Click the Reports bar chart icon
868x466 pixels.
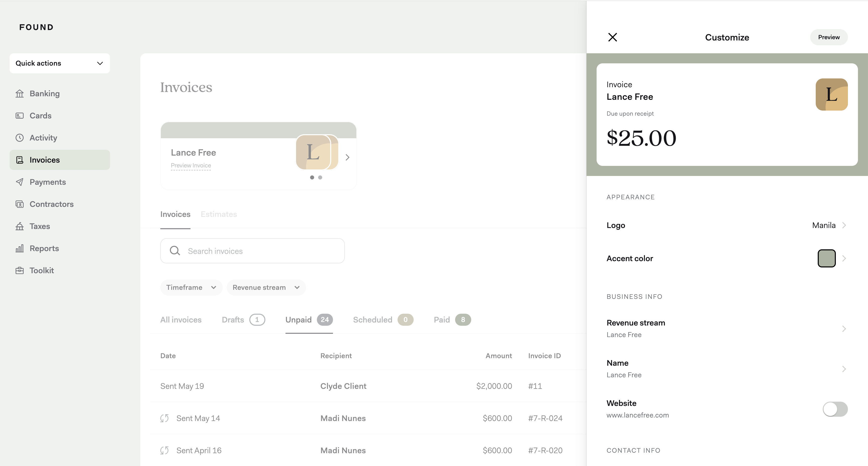coord(20,248)
